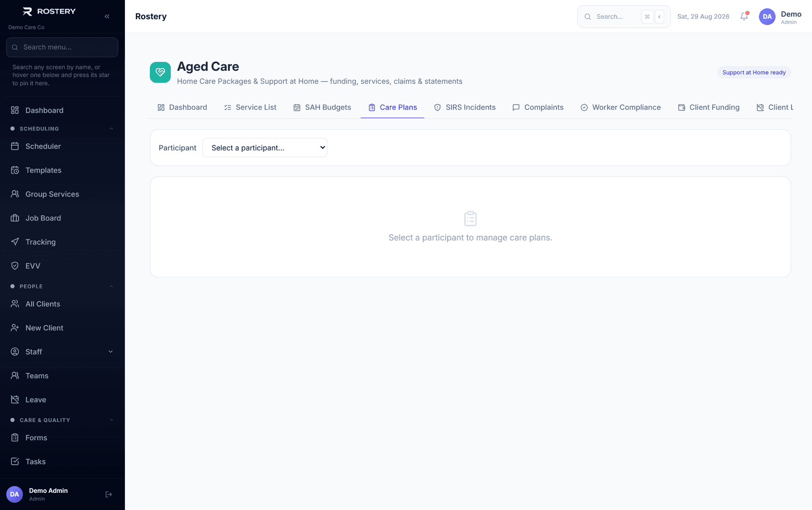Open Teams from sidebar
The height and width of the screenshot is (510, 812).
(x=62, y=376)
